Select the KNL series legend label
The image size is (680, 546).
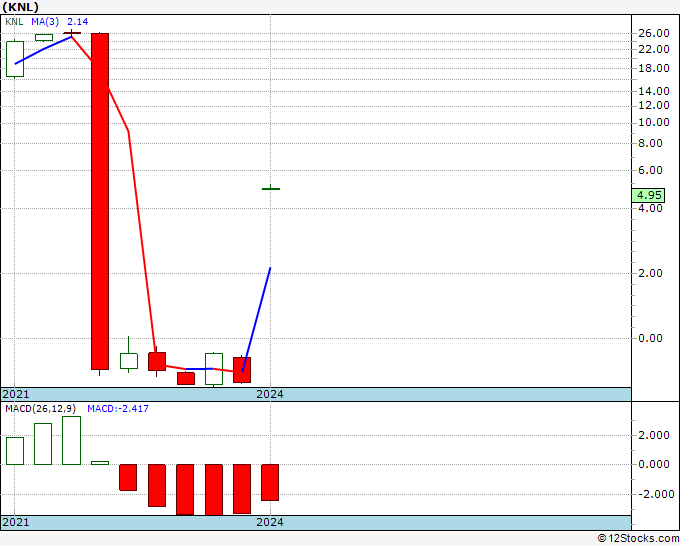click(14, 22)
